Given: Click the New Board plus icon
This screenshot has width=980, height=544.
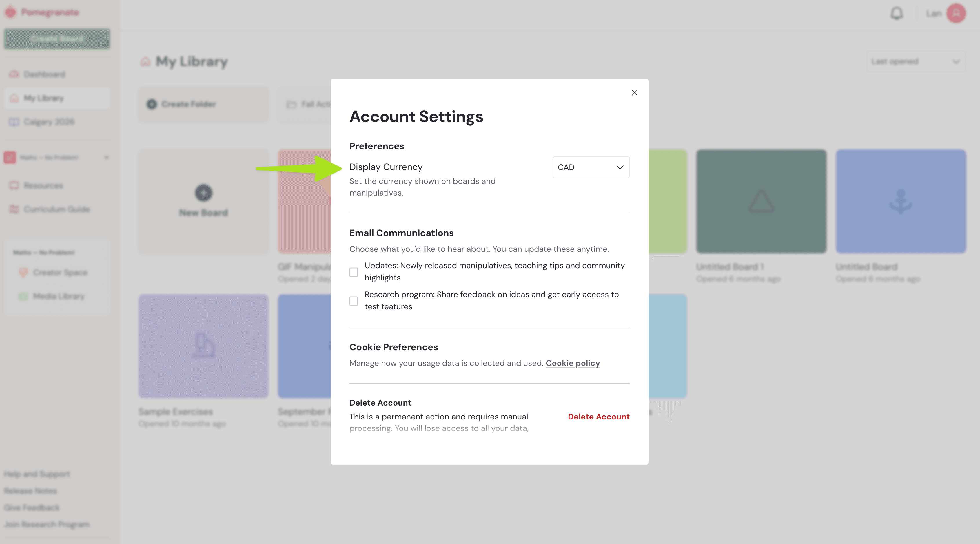Looking at the screenshot, I should tap(203, 193).
